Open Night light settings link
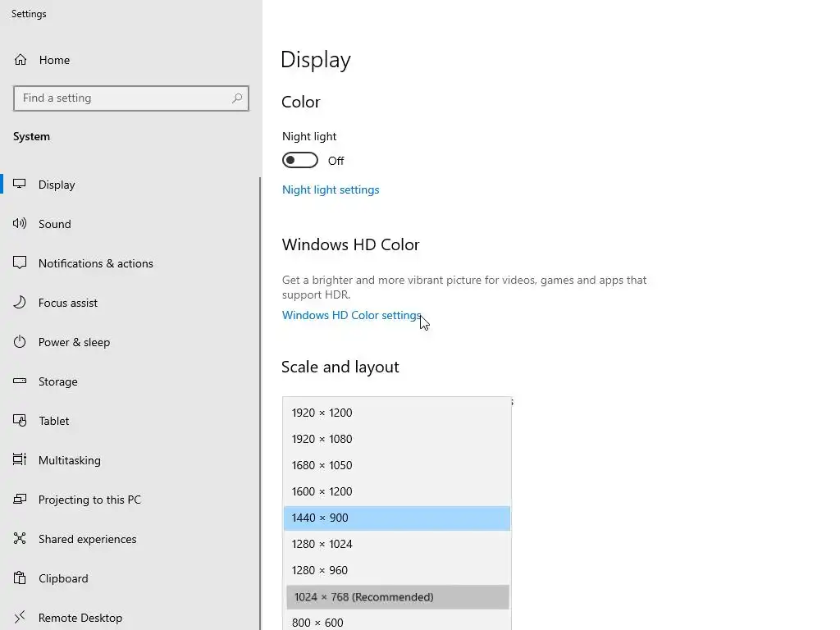This screenshot has height=630, width=840. 331,189
